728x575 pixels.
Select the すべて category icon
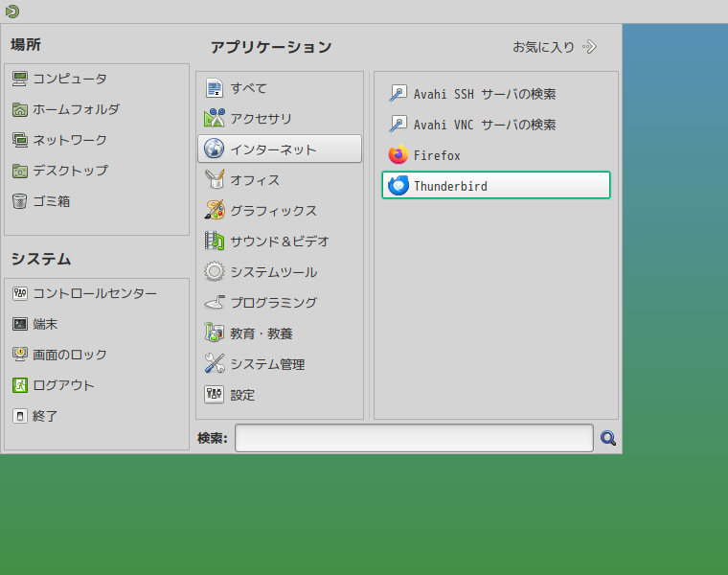[x=214, y=88]
